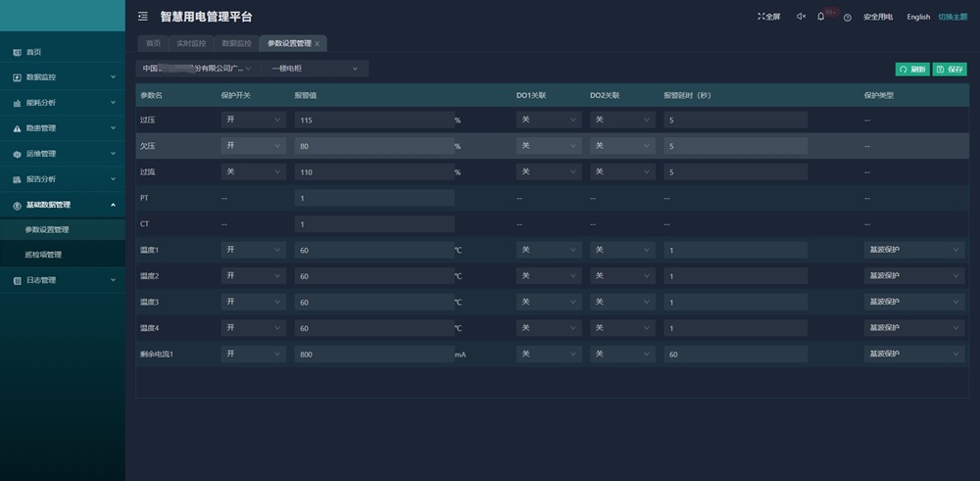The image size is (980, 481).
Task: Click the 首页 home icon in sidebar
Action: [x=17, y=52]
